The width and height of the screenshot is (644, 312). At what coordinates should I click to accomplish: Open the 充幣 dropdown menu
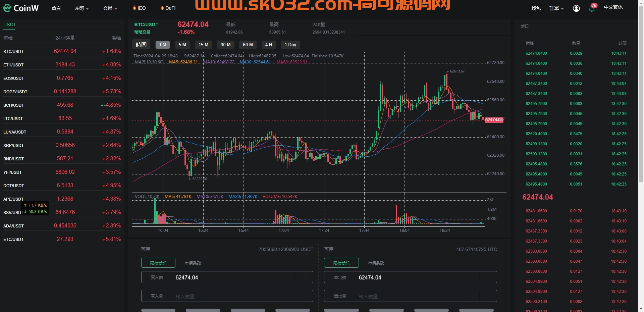[82, 8]
